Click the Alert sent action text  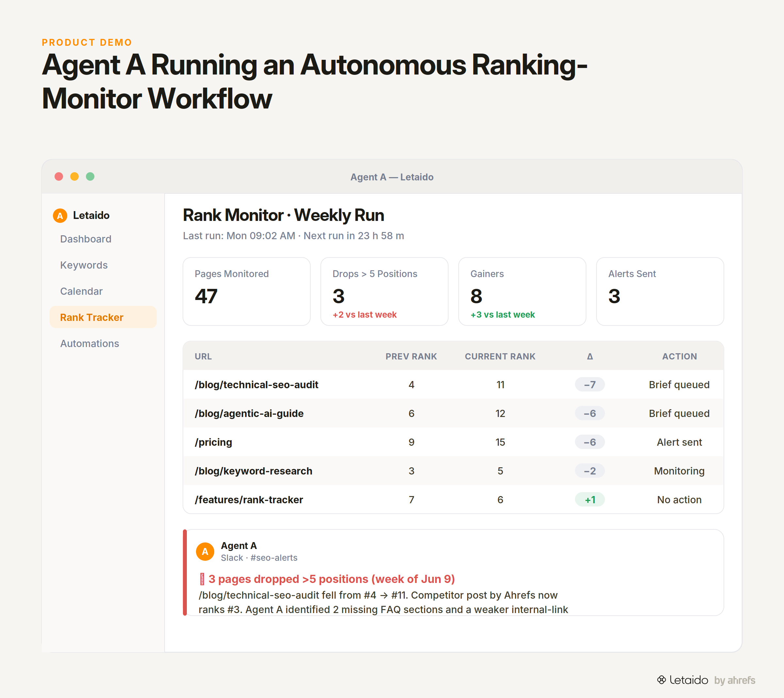(x=679, y=442)
